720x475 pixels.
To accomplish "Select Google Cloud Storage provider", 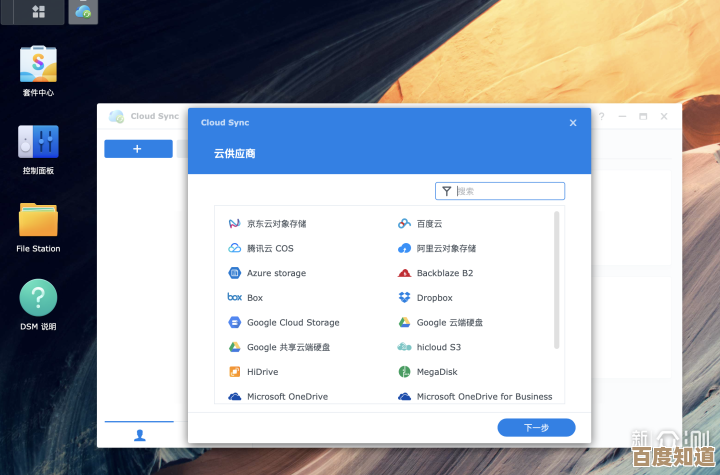I will click(292, 323).
